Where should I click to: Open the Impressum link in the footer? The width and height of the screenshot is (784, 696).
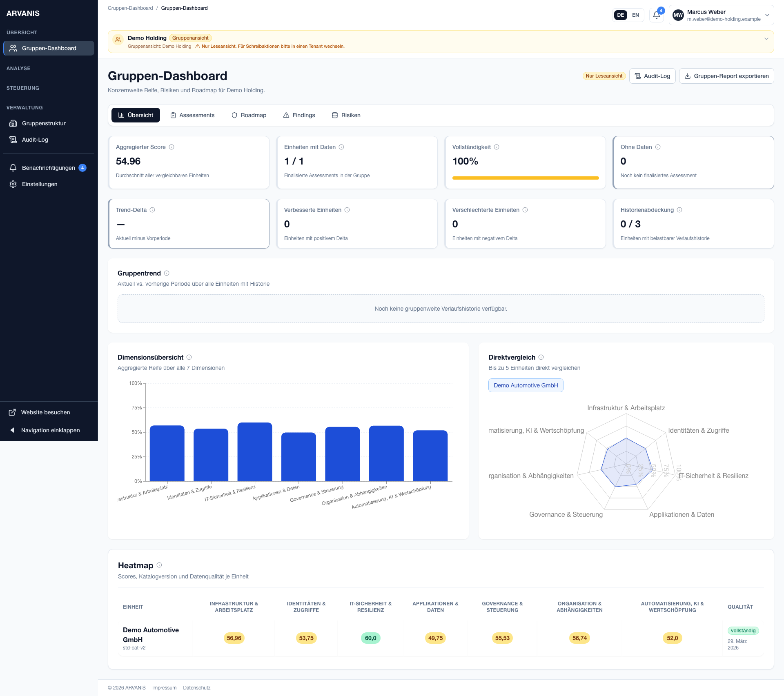[x=164, y=687]
